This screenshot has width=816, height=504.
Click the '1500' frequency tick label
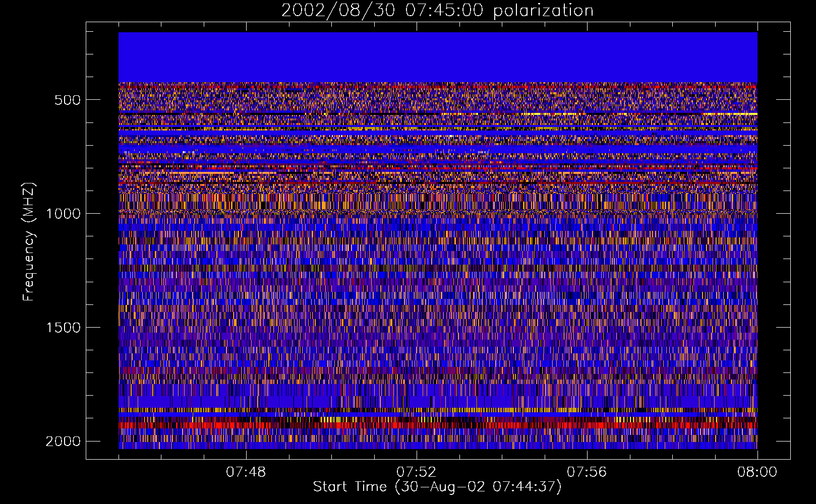(63, 328)
